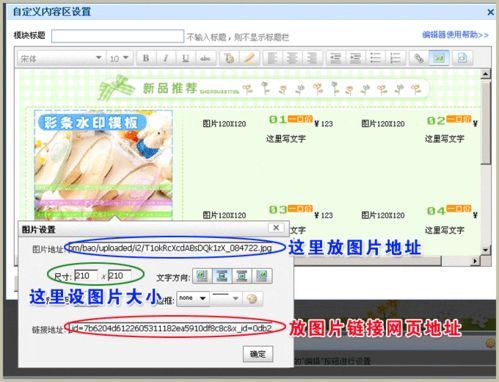Click 图片120X120 placeholder beside item 03
The height and width of the screenshot is (382, 499).
click(x=224, y=215)
